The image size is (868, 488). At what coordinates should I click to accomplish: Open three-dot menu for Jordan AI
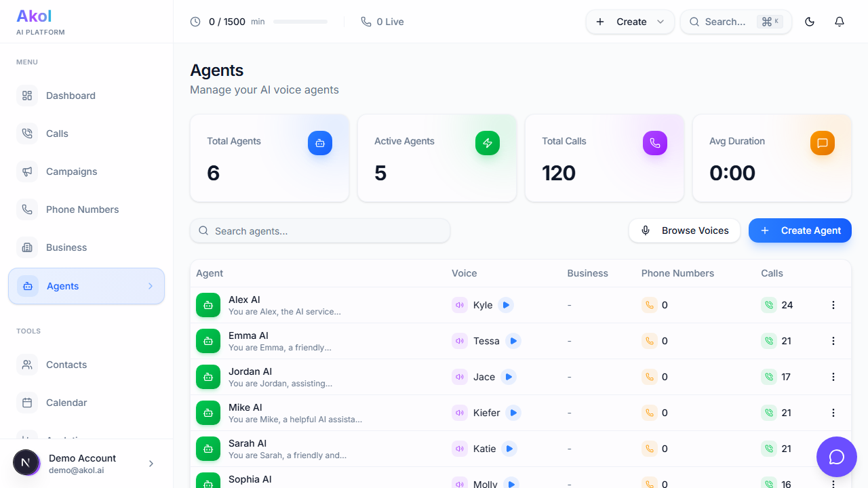click(833, 377)
